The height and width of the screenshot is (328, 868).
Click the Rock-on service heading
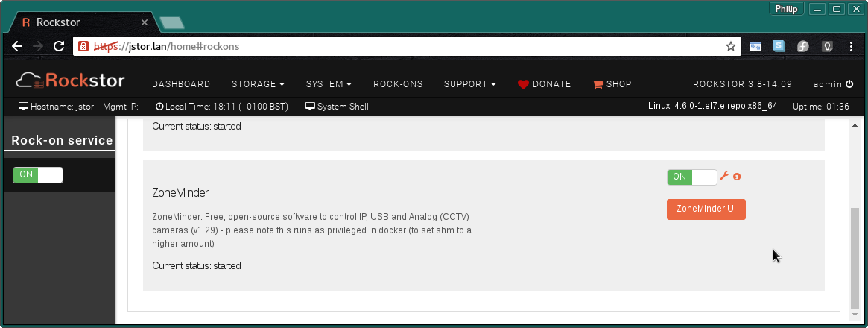pyautogui.click(x=62, y=141)
